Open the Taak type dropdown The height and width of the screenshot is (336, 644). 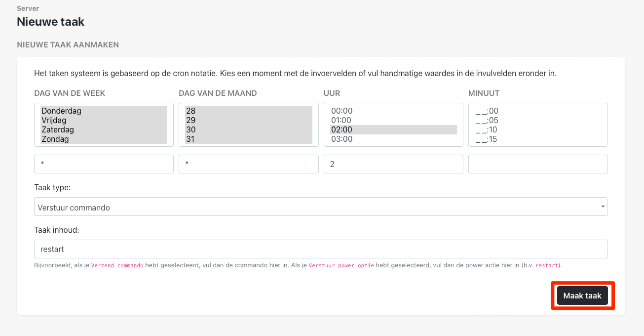click(x=320, y=207)
